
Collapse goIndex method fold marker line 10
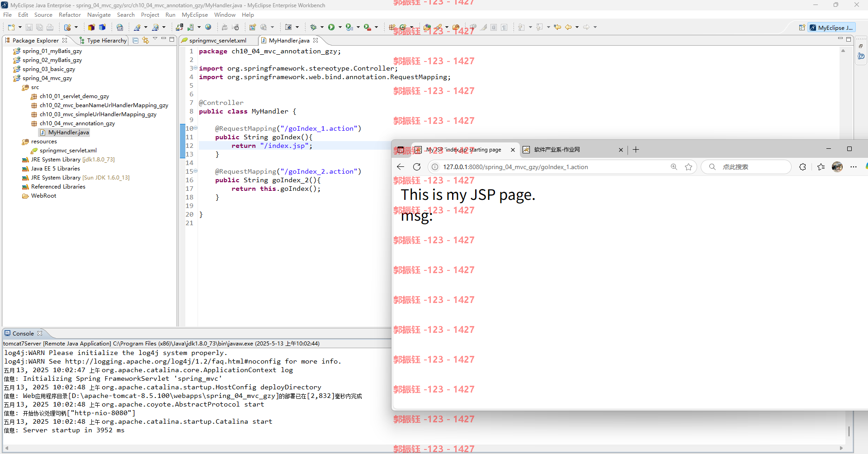pyautogui.click(x=196, y=128)
